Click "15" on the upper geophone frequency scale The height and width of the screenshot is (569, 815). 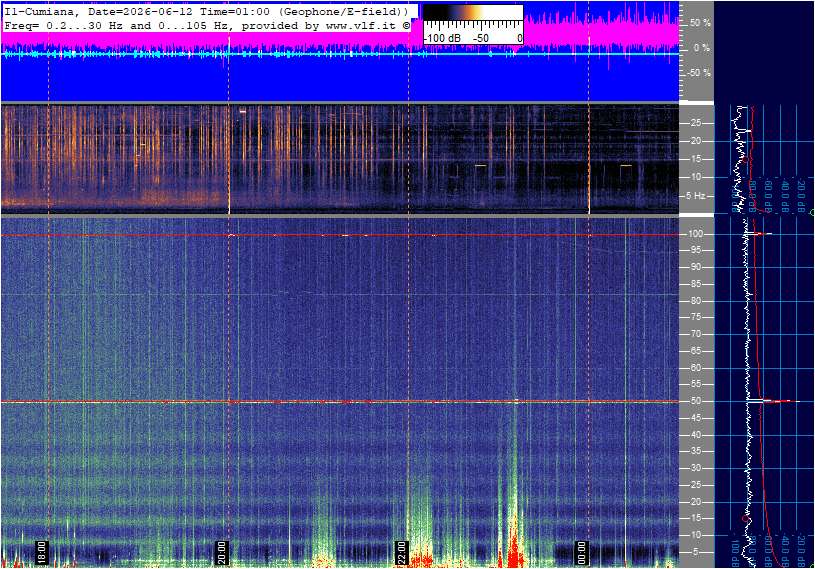pos(695,159)
